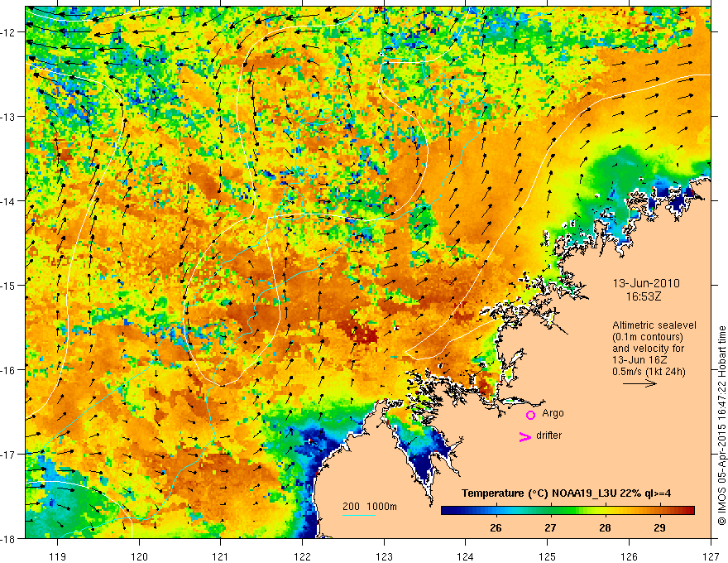The width and height of the screenshot is (728, 563).
Task: Click the magenta Argo circle legend symbol
Action: pyautogui.click(x=530, y=415)
